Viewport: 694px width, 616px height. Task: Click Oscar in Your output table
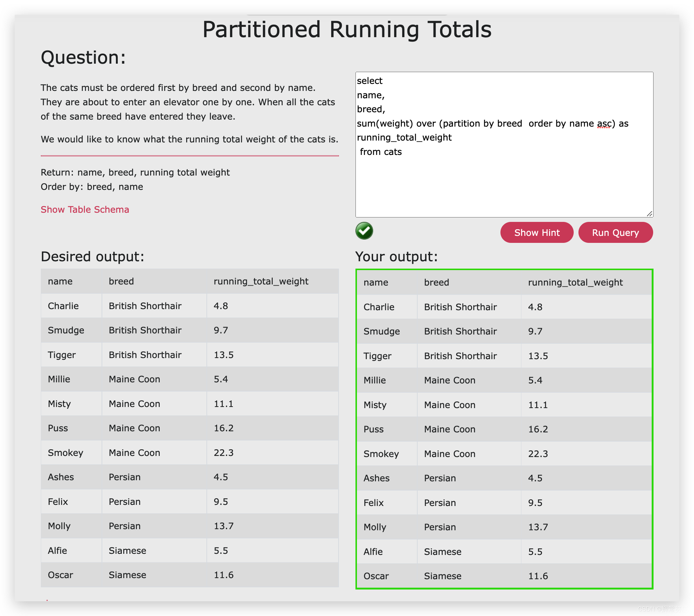pos(376,576)
